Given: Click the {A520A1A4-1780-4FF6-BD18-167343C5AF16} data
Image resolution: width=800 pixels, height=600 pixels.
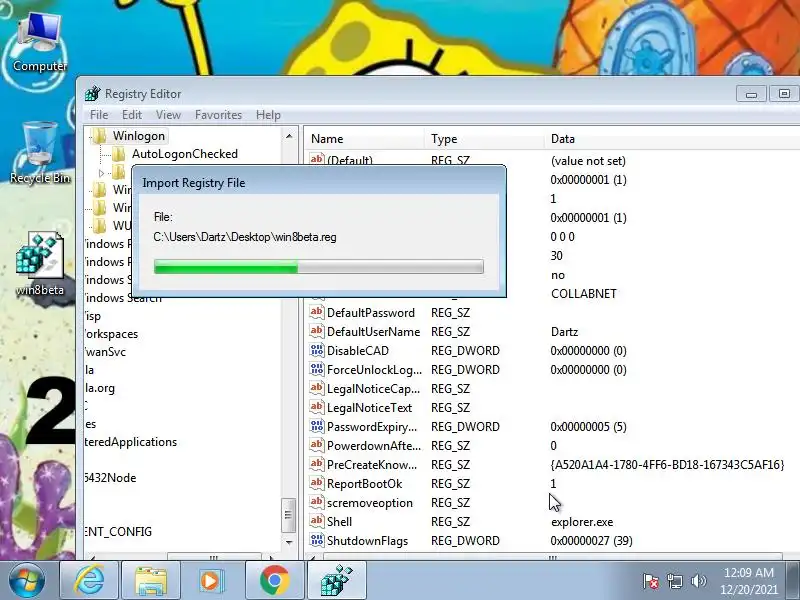Looking at the screenshot, I should (x=667, y=464).
